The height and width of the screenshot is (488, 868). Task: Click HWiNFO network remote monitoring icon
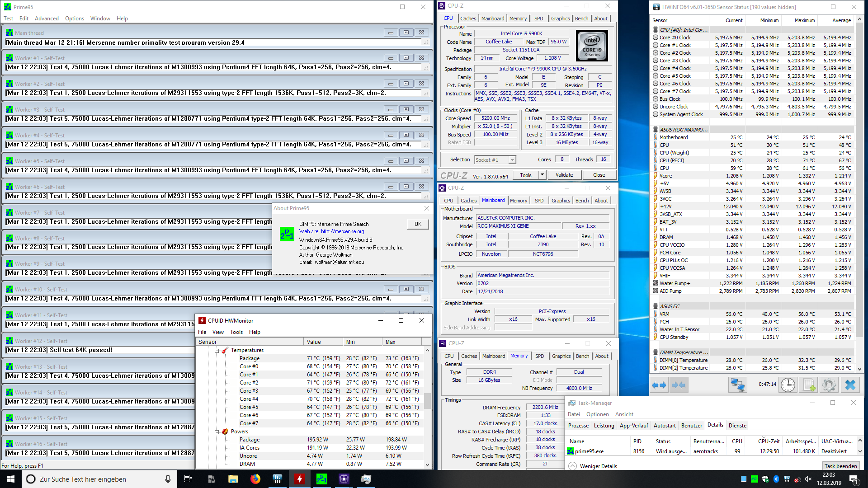(x=737, y=385)
